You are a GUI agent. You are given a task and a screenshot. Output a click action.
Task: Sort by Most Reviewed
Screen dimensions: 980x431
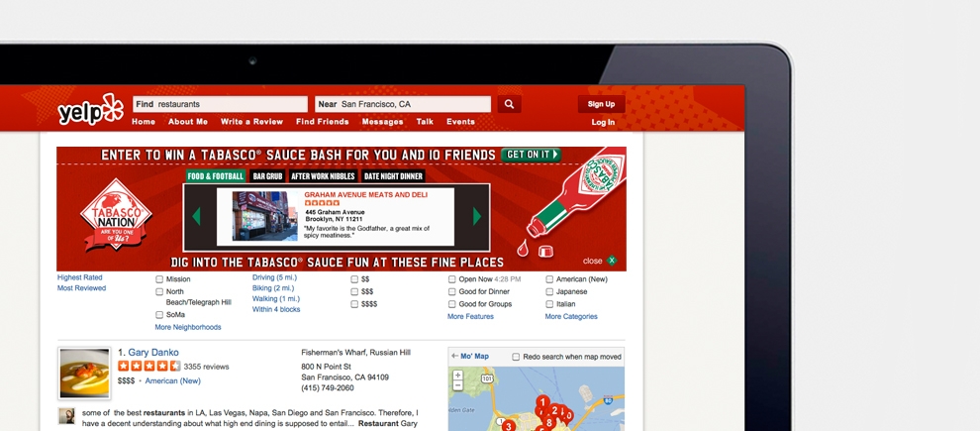pyautogui.click(x=82, y=288)
